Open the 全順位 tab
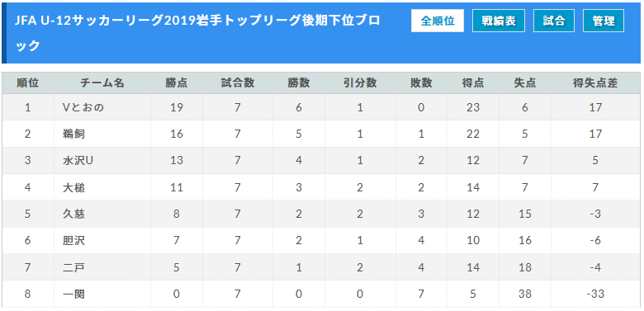The width and height of the screenshot is (644, 311). click(x=438, y=21)
